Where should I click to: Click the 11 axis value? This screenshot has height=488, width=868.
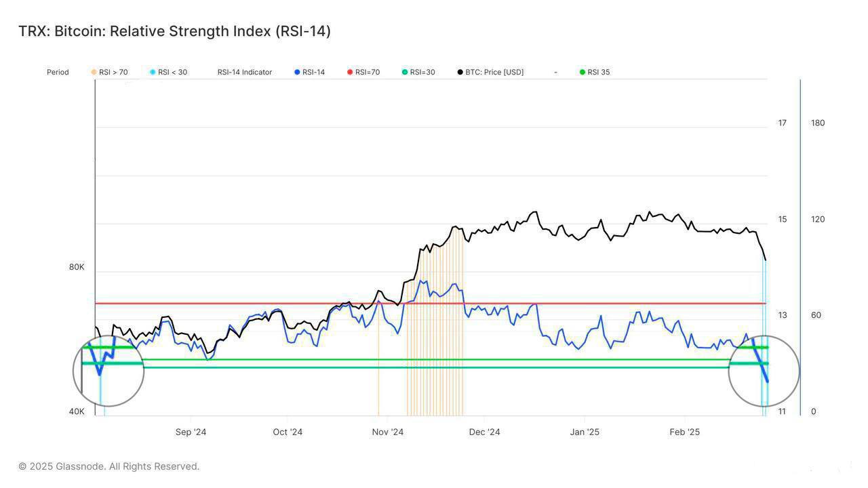coord(782,411)
